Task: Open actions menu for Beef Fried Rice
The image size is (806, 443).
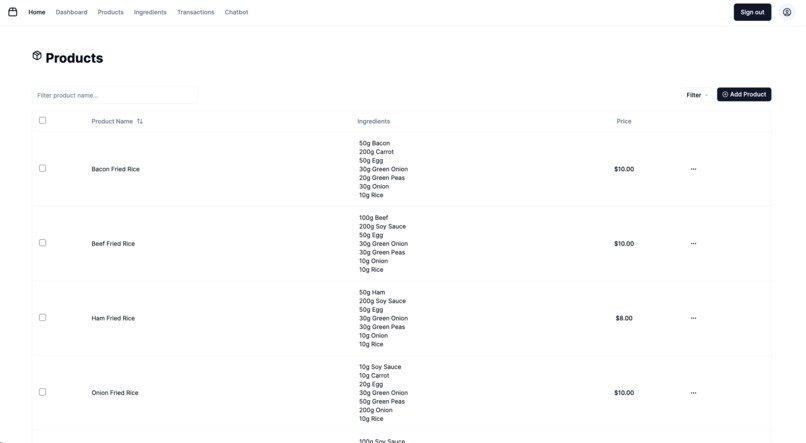Action: [693, 244]
